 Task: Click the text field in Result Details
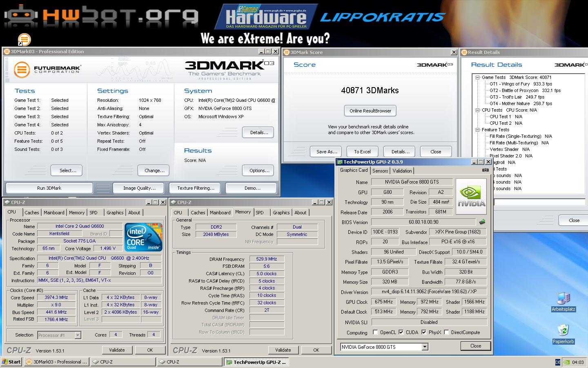pos(539,202)
